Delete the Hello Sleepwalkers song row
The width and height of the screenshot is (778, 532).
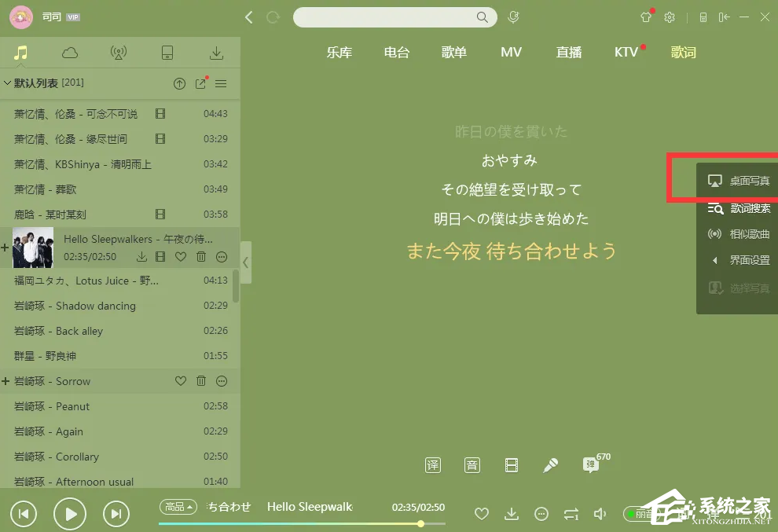tap(201, 257)
